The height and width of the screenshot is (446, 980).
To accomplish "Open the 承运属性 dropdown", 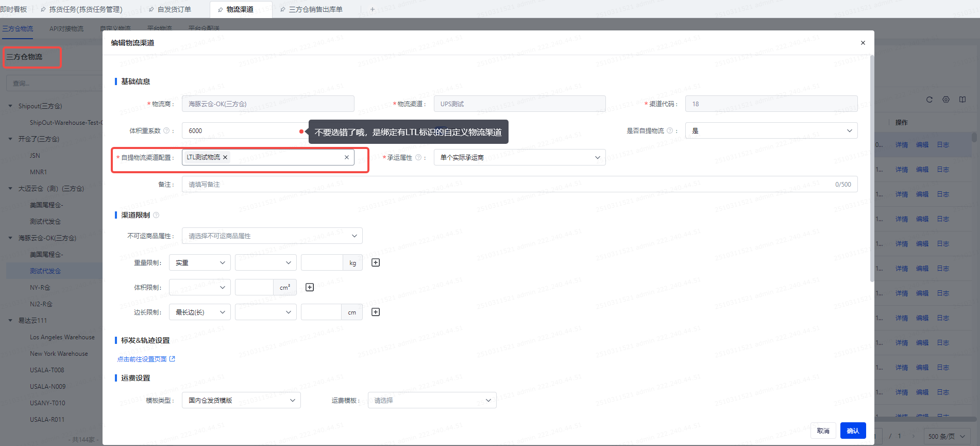I will pos(520,157).
